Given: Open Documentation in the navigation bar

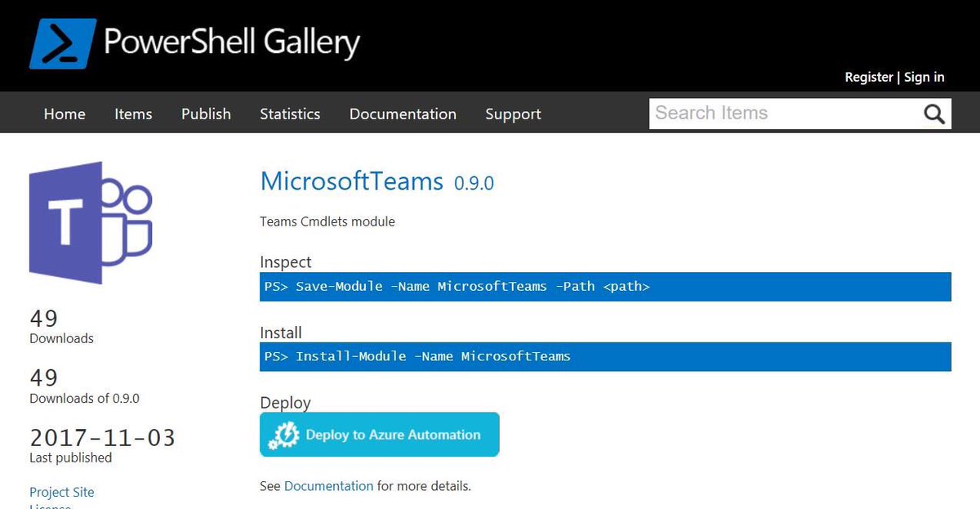Looking at the screenshot, I should [x=403, y=114].
